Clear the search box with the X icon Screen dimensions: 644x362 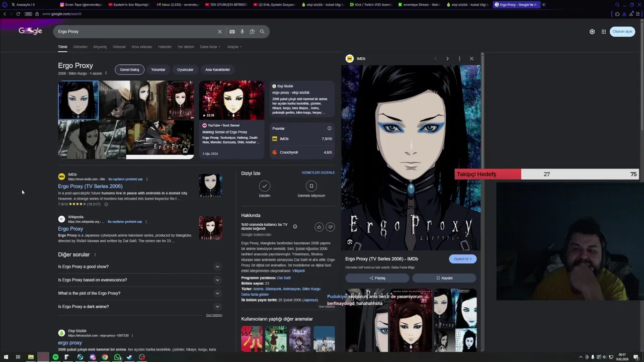click(219, 32)
